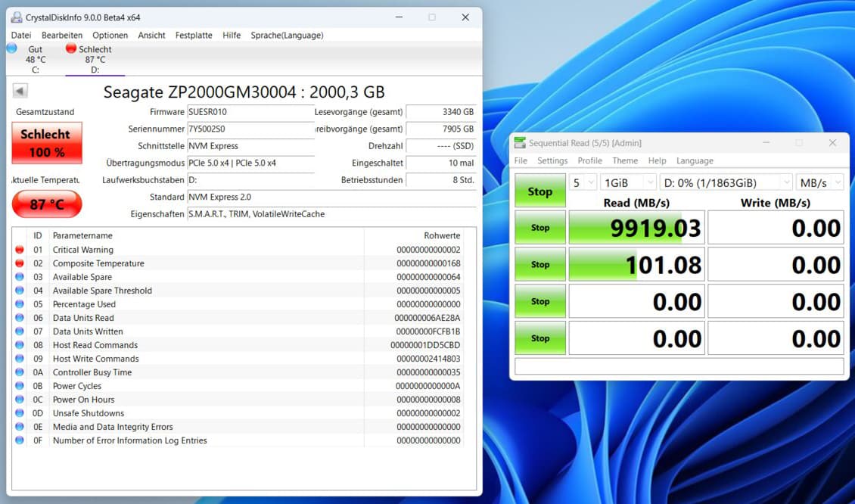
Task: Click the blue status dot for Available Spare
Action: click(x=20, y=277)
